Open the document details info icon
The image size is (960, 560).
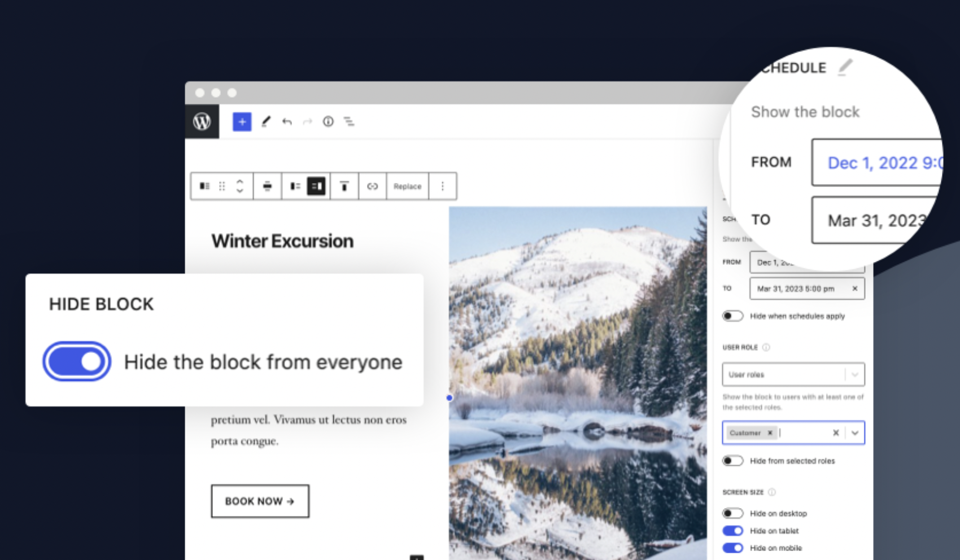point(328,121)
